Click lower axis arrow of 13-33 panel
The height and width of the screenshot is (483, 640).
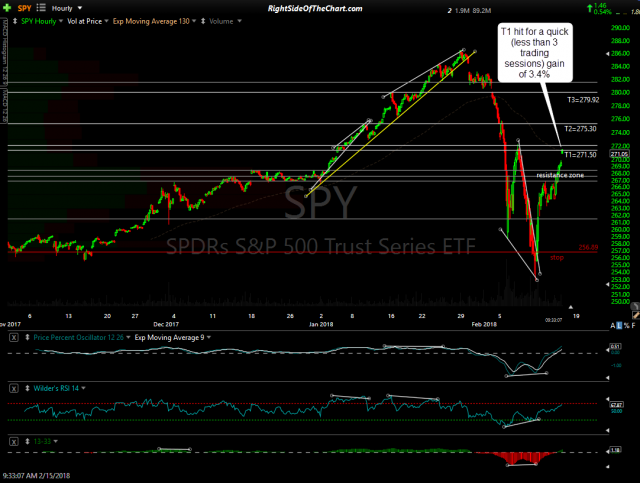click(x=607, y=466)
